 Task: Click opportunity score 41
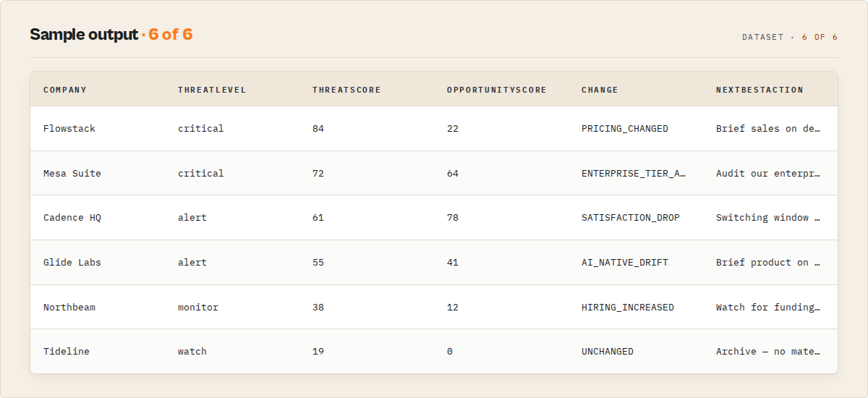tap(453, 263)
